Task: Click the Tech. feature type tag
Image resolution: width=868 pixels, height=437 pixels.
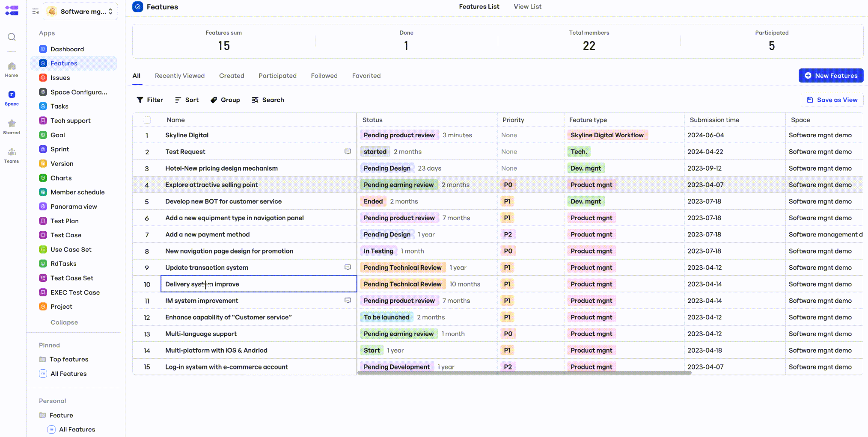Action: tap(579, 152)
